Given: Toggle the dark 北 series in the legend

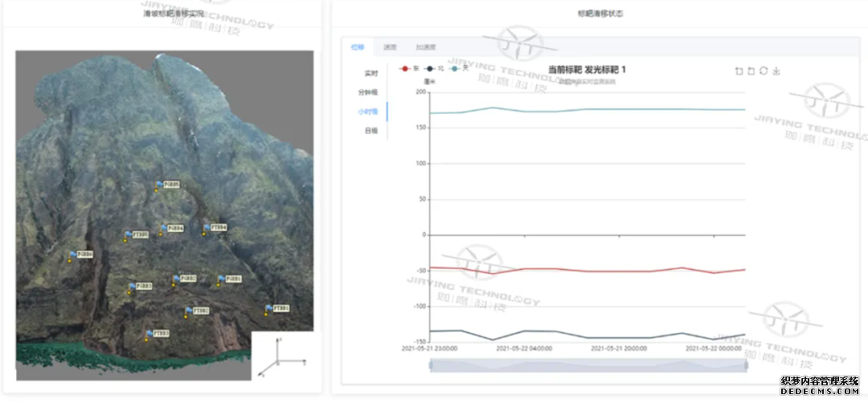Looking at the screenshot, I should [x=434, y=69].
